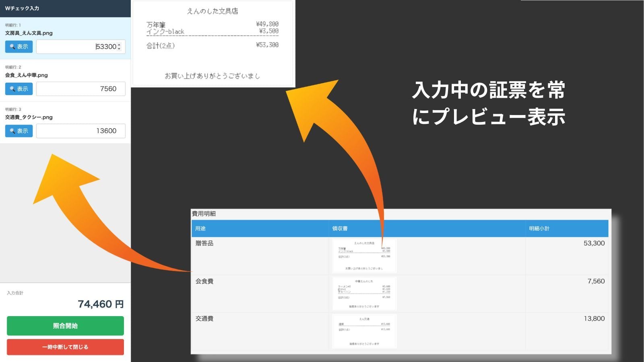Viewport: 644px width, 362px height.
Task: Open the 会食費 receipt thumbnail
Action: pyautogui.click(x=364, y=294)
